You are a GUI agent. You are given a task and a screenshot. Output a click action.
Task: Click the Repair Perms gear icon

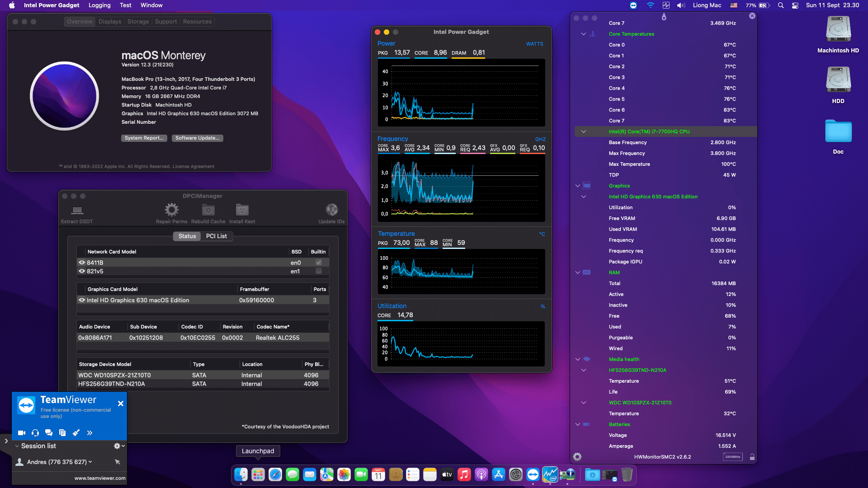pos(171,210)
